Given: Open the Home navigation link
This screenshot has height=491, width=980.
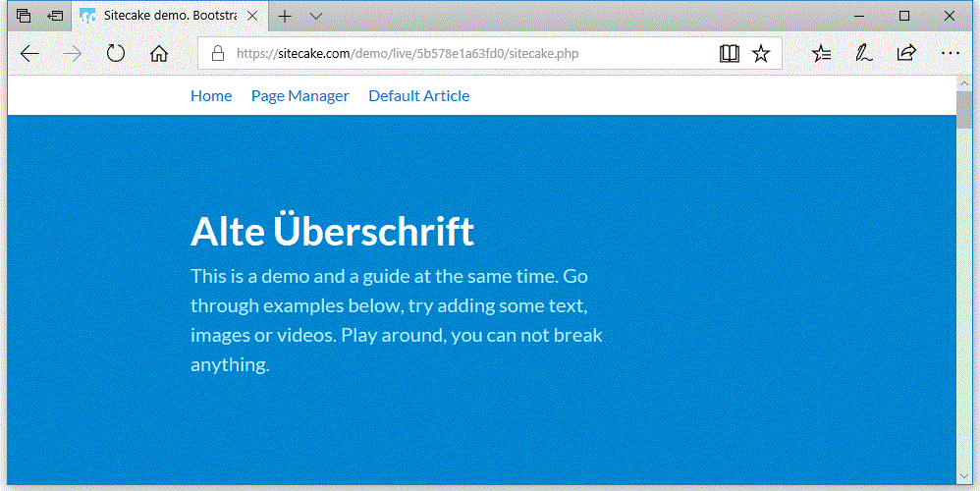Looking at the screenshot, I should [x=211, y=95].
